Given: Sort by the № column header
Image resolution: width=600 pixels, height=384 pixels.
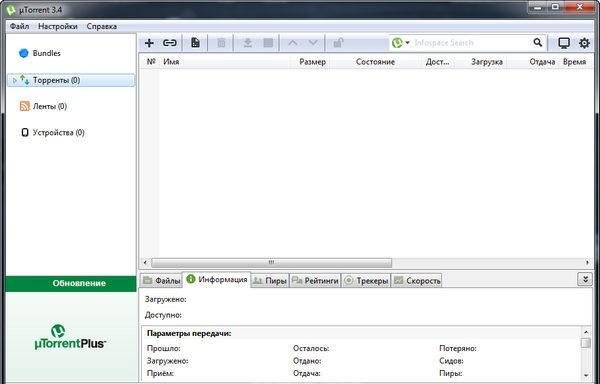Looking at the screenshot, I should point(151,62).
